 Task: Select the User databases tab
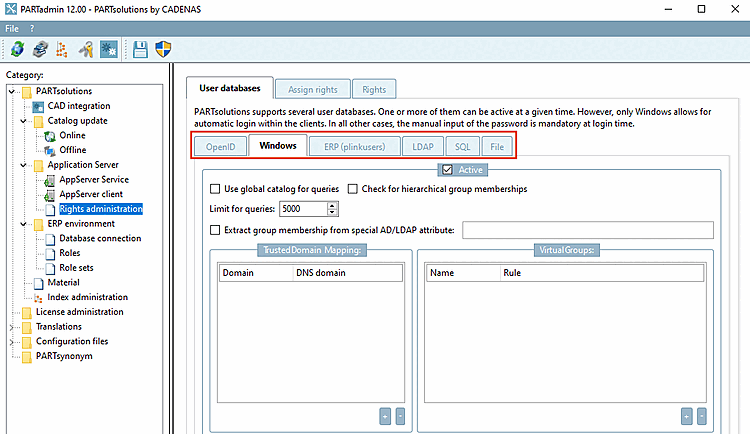(x=230, y=88)
